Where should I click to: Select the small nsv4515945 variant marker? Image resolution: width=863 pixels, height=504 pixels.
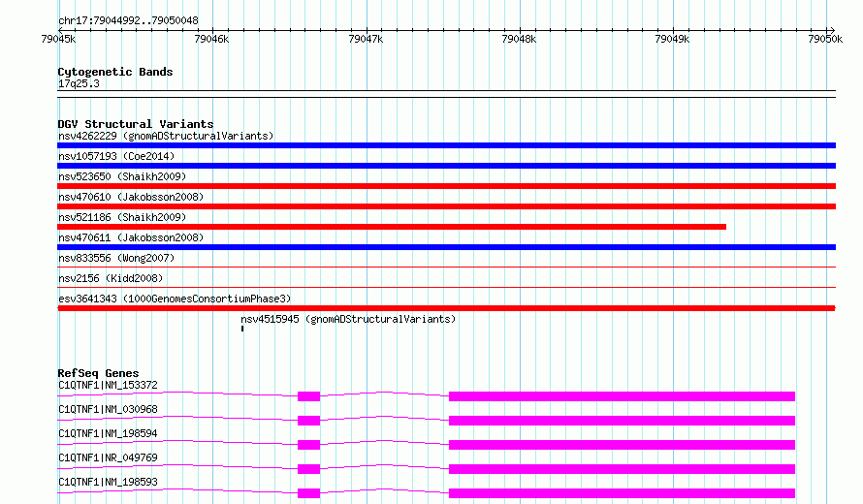click(242, 329)
